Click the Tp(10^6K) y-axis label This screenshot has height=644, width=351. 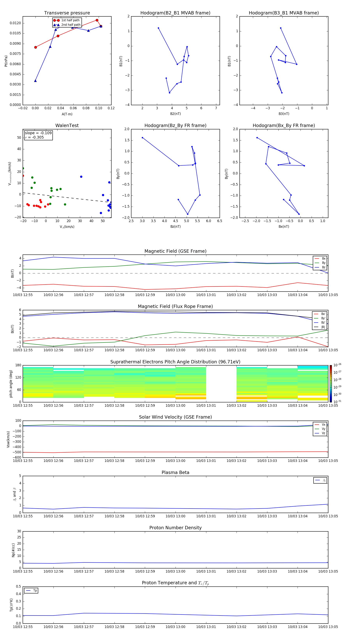tap(11, 605)
